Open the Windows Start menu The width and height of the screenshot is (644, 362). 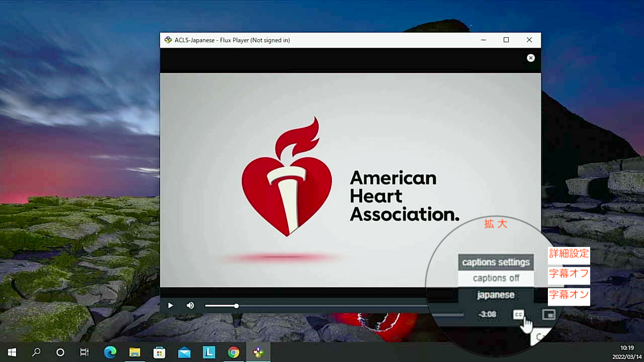pos(12,352)
